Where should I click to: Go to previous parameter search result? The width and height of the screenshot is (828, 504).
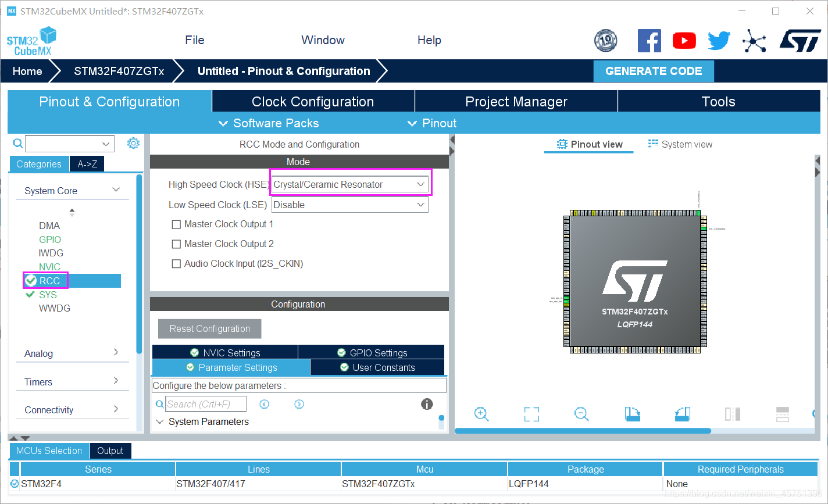[x=265, y=404]
